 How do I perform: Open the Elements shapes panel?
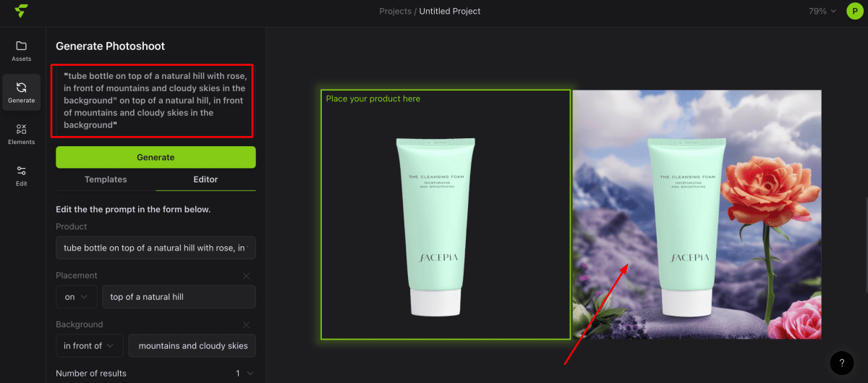point(22,134)
